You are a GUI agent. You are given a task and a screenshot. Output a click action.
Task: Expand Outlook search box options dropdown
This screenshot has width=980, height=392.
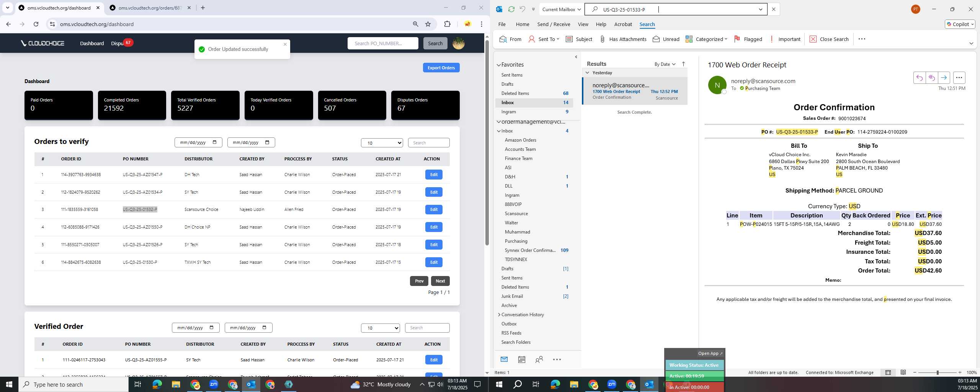coord(760,9)
